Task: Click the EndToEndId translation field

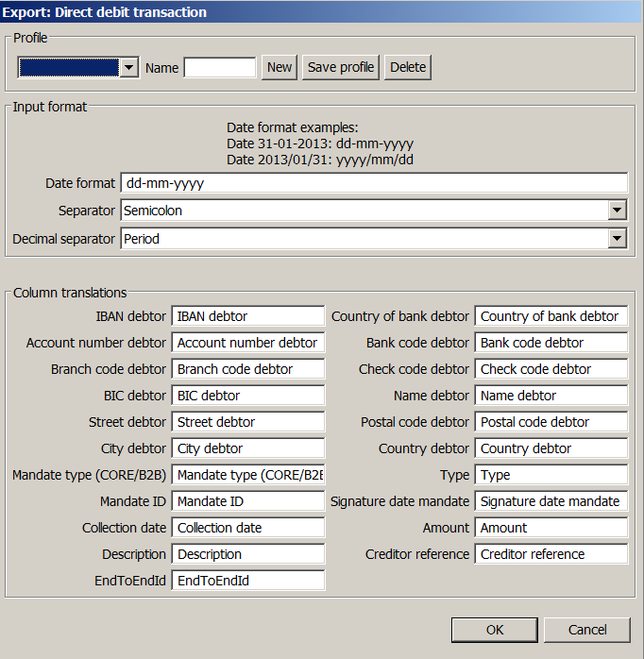Action: 248,581
